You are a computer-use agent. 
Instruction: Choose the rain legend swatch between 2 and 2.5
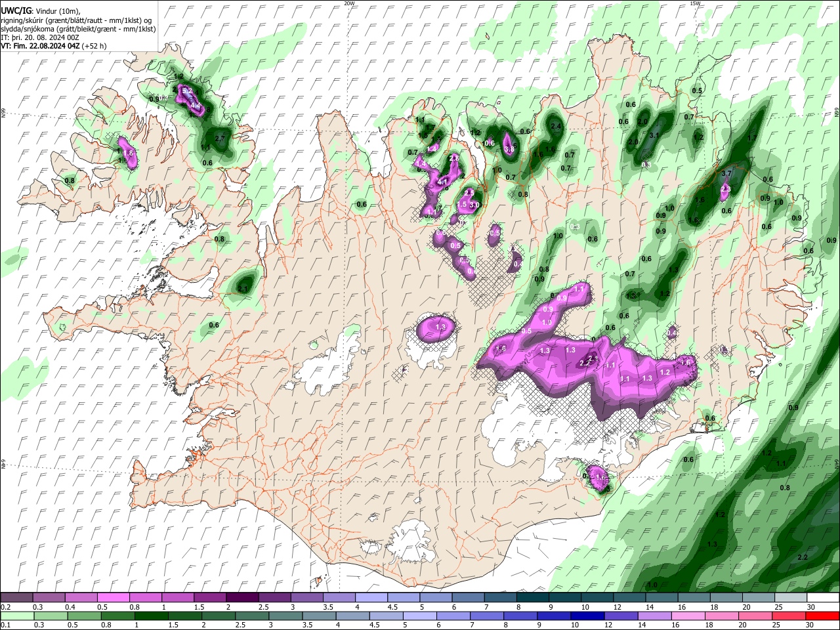tap(218, 616)
